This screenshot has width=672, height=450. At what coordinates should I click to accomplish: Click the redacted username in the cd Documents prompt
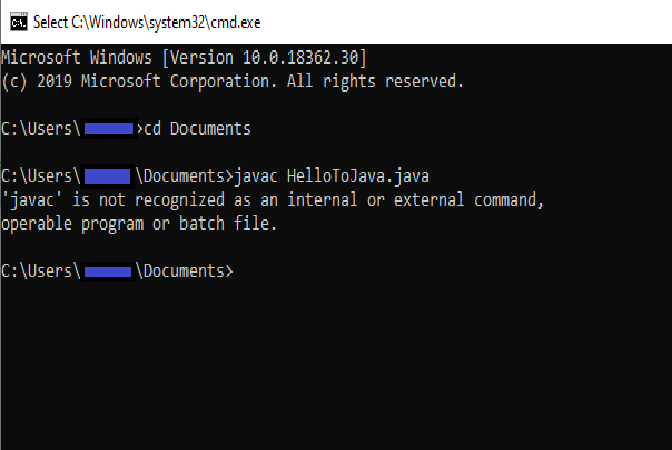(x=109, y=129)
